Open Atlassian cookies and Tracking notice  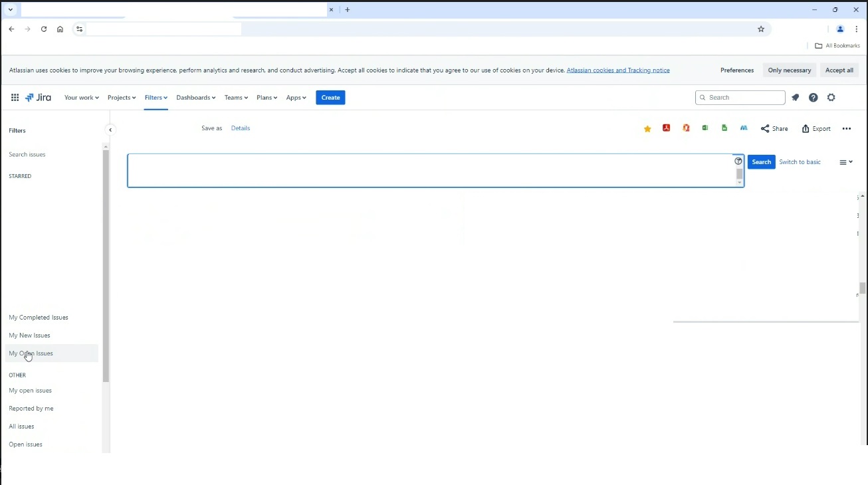pos(618,70)
